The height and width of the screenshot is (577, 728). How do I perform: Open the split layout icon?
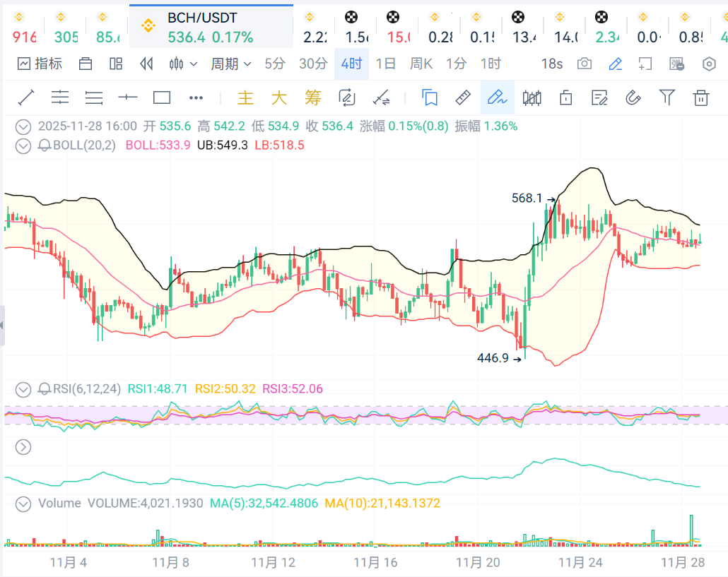click(117, 64)
